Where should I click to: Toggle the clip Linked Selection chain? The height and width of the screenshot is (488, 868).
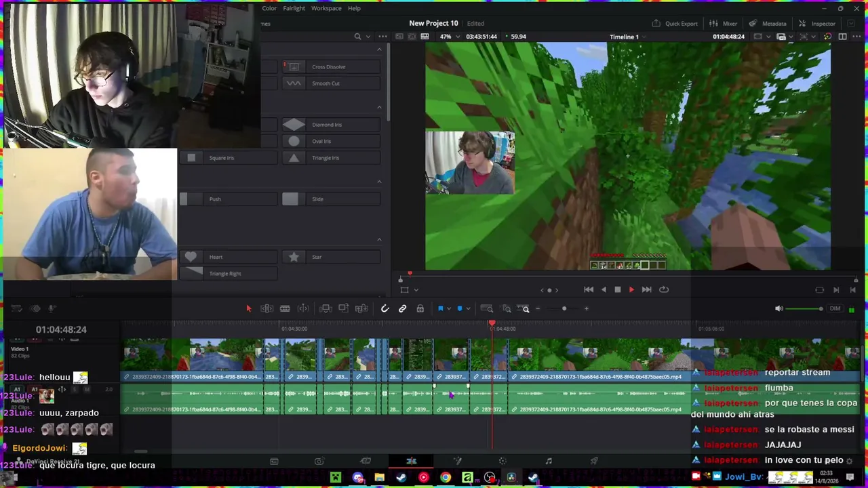(x=402, y=308)
